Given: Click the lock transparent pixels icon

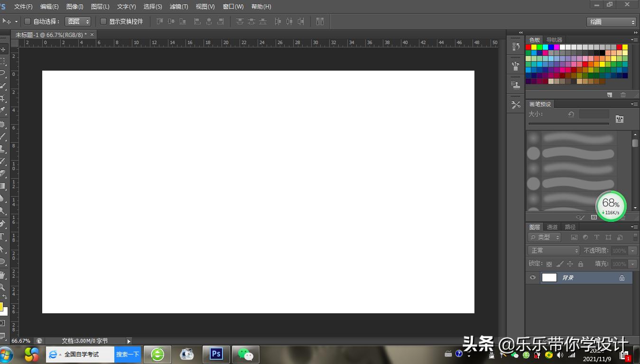Looking at the screenshot, I should point(549,264).
